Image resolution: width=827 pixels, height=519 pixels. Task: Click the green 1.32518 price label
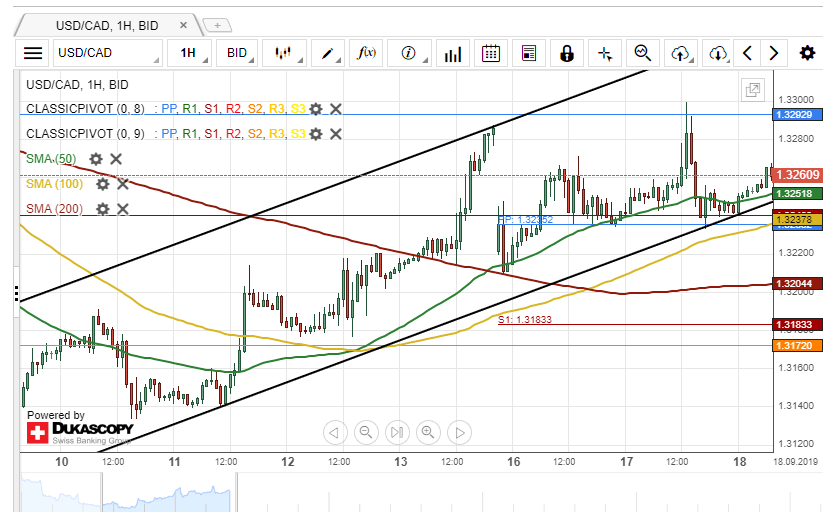click(797, 194)
